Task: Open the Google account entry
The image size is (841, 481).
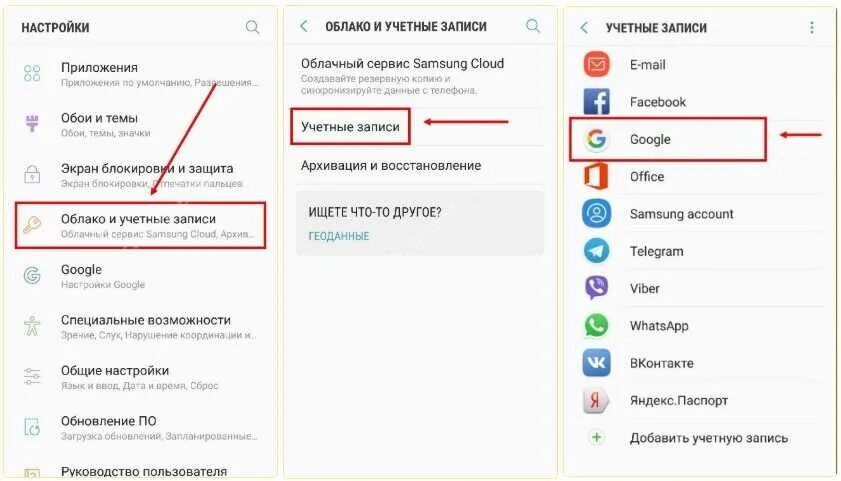Action: click(x=668, y=139)
